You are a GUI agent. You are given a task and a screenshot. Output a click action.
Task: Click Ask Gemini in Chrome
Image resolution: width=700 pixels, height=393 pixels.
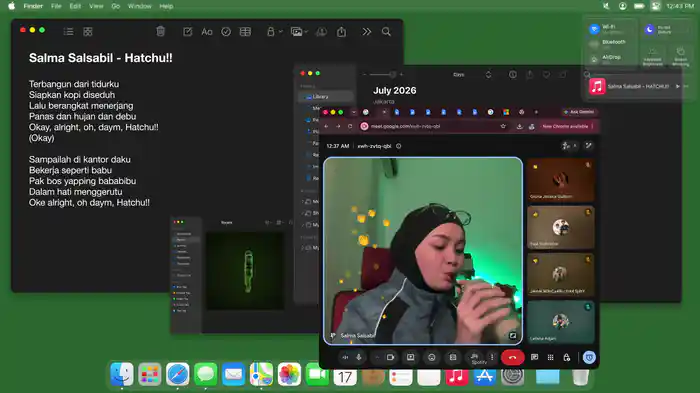click(x=579, y=112)
